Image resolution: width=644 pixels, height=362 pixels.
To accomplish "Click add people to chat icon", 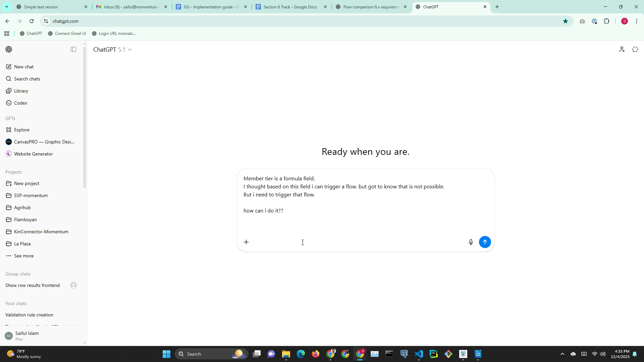I will pos(622,49).
